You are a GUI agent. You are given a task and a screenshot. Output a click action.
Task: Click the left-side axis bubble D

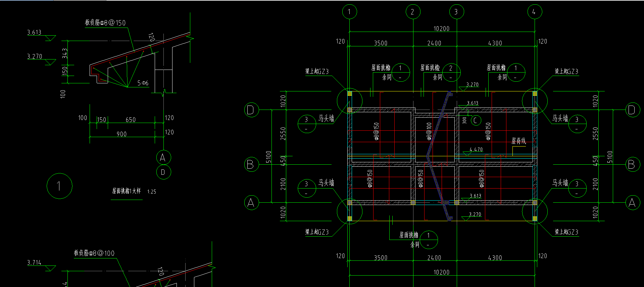tap(251, 110)
